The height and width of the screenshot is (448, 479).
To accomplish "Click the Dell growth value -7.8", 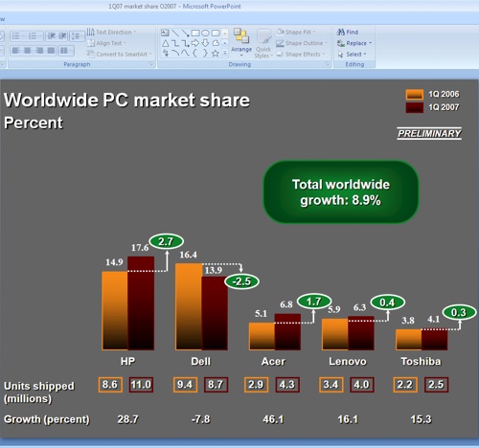I will pos(201,419).
